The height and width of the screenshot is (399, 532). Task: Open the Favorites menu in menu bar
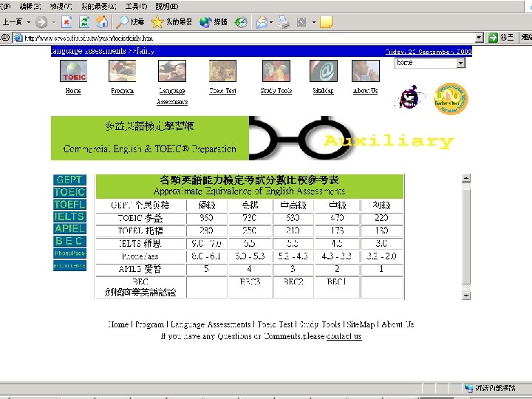pyautogui.click(x=99, y=7)
